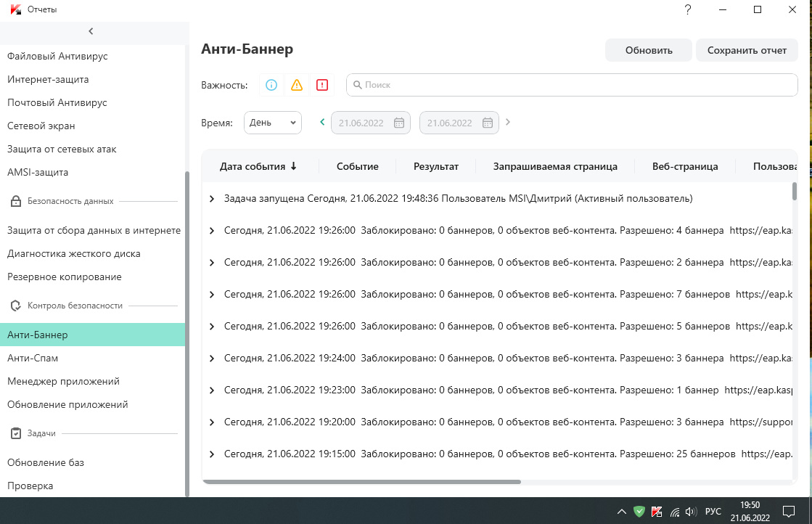
Task: Open the Резервное копирование report
Action: [64, 277]
